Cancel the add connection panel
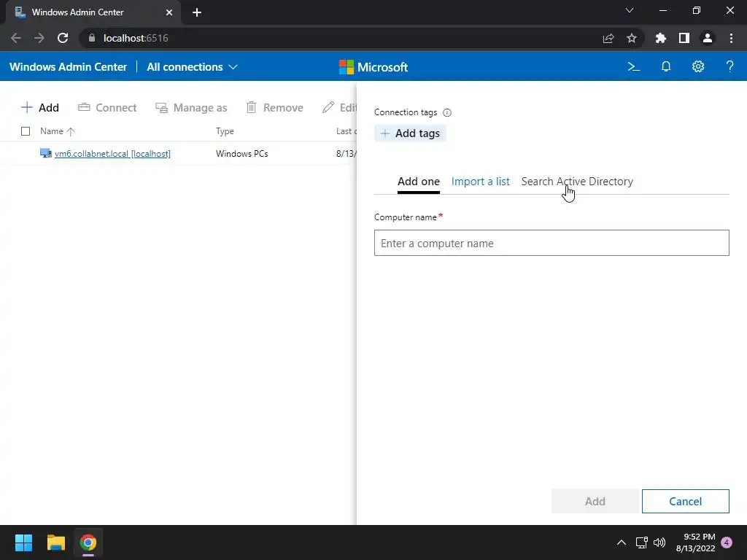The width and height of the screenshot is (747, 560). (x=685, y=502)
